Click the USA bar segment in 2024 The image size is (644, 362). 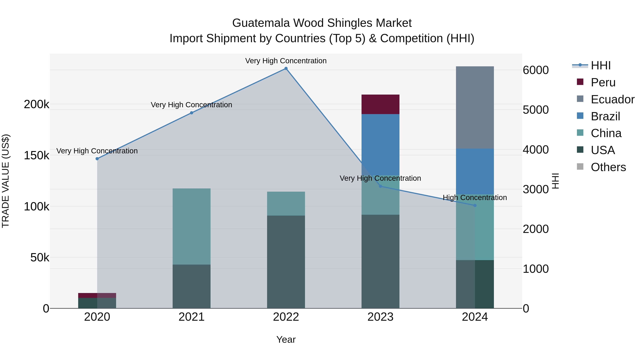point(475,284)
